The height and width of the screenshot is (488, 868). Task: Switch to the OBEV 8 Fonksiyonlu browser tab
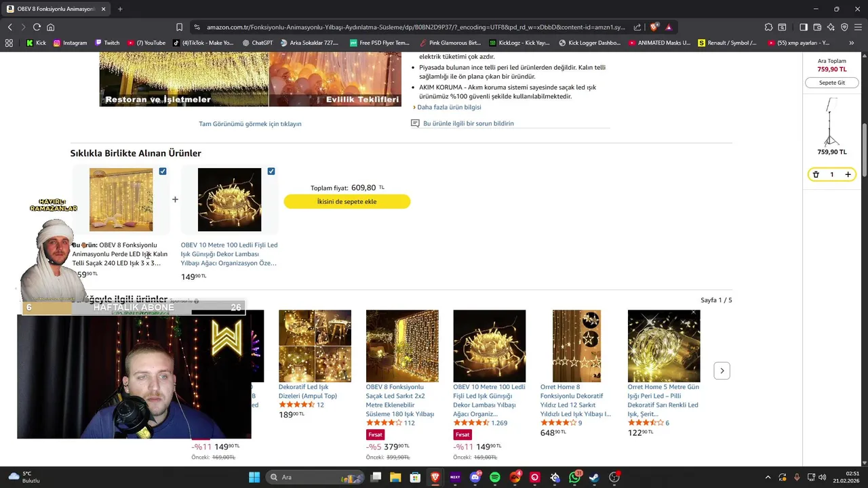coord(57,9)
